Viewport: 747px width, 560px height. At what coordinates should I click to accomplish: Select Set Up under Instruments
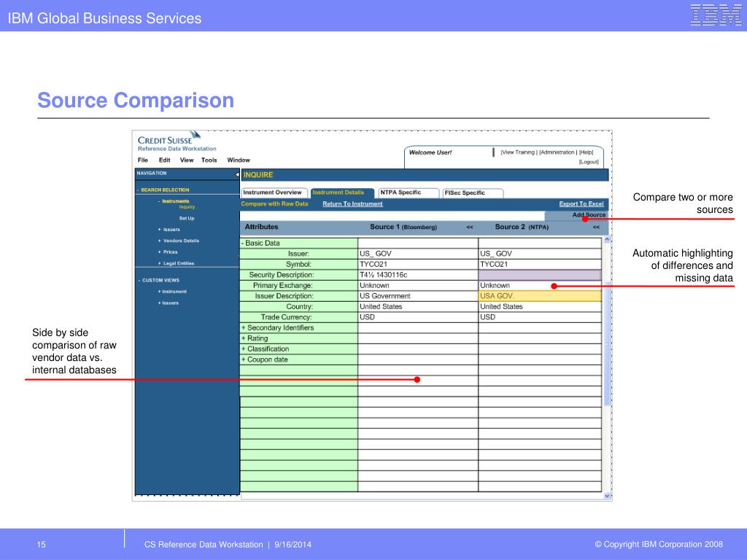tap(187, 218)
